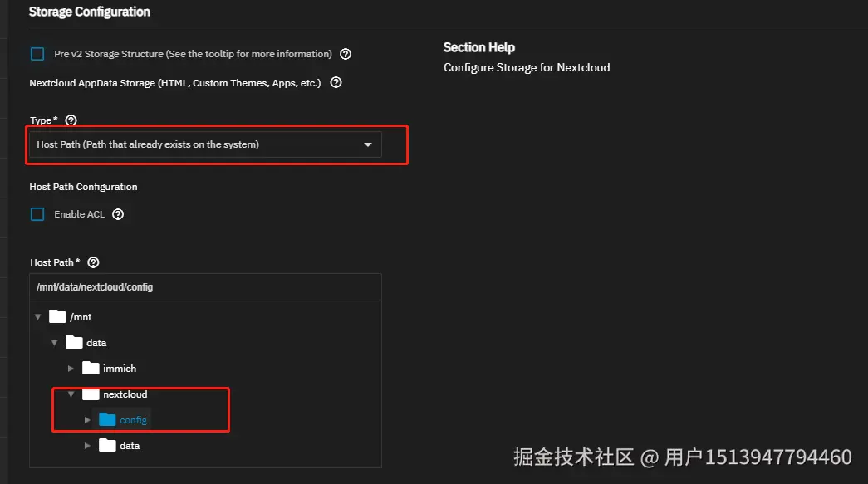The image size is (868, 484).
Task: Choose the immich folder label
Action: pyautogui.click(x=120, y=369)
